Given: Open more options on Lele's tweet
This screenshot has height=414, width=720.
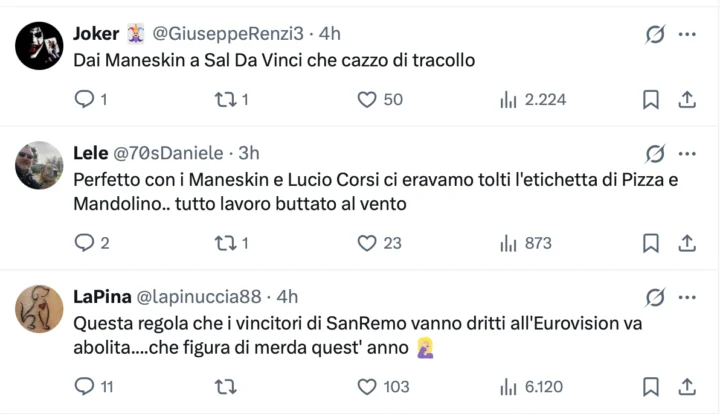Looking at the screenshot, I should tap(687, 153).
